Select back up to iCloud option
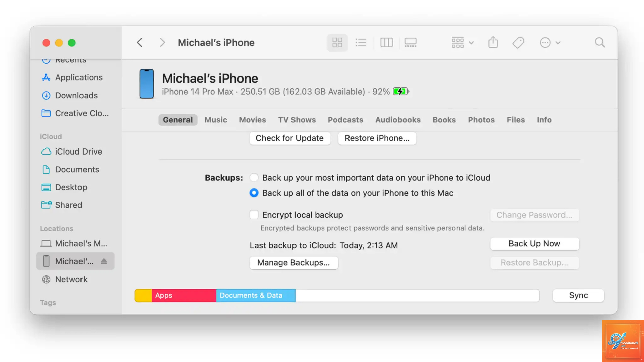 (x=254, y=177)
